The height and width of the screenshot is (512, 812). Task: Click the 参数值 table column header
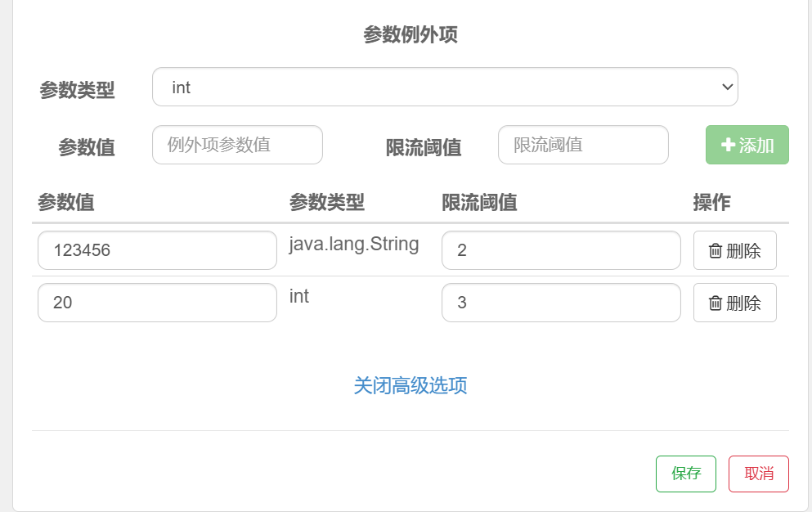point(65,202)
